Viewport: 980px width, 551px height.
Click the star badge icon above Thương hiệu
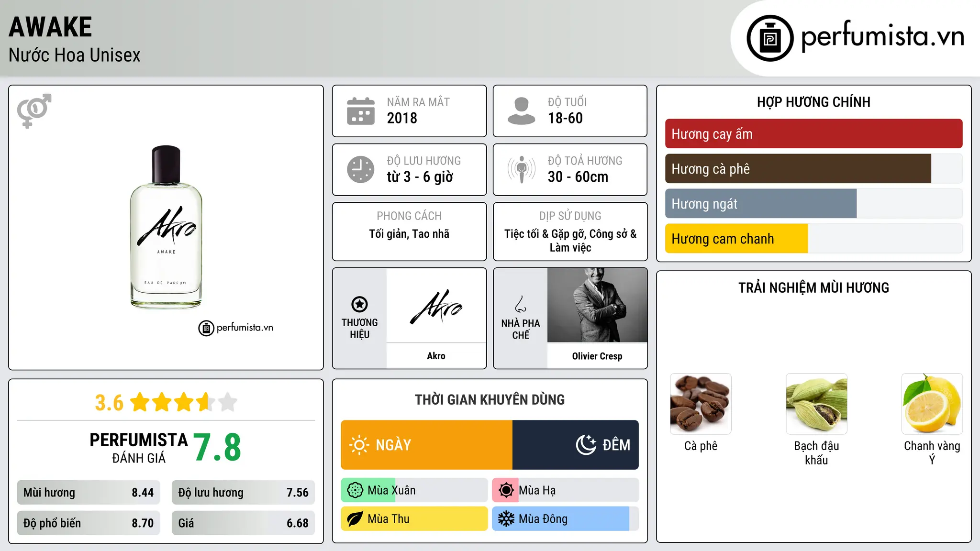(x=359, y=304)
